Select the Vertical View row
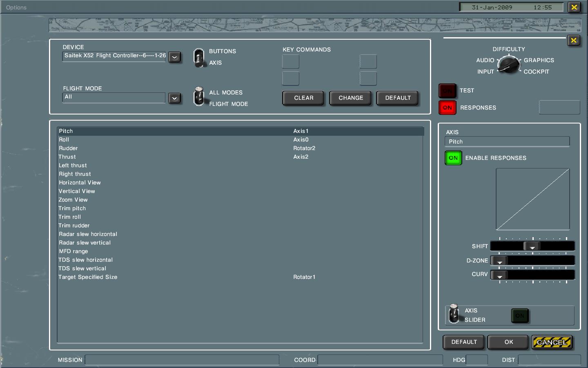This screenshot has width=588, height=368. click(x=241, y=191)
